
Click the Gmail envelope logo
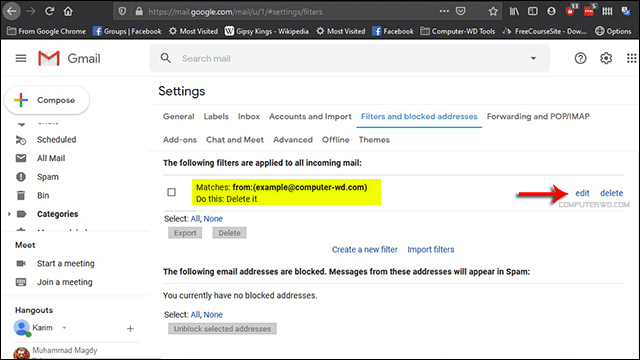[x=49, y=58]
